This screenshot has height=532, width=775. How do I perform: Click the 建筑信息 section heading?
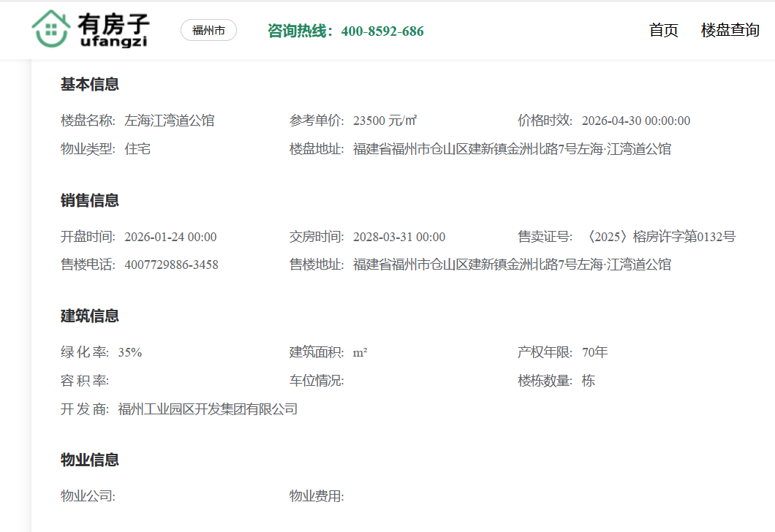pos(89,316)
